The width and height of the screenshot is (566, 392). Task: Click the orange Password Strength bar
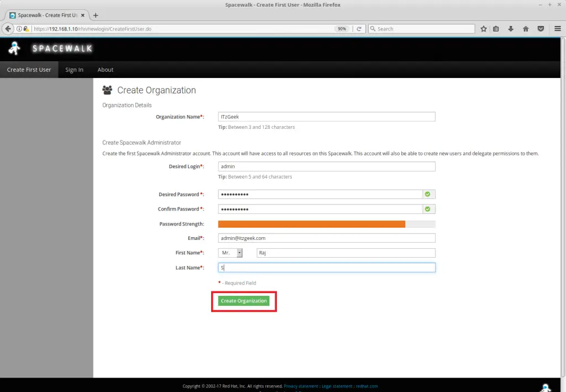pos(312,224)
